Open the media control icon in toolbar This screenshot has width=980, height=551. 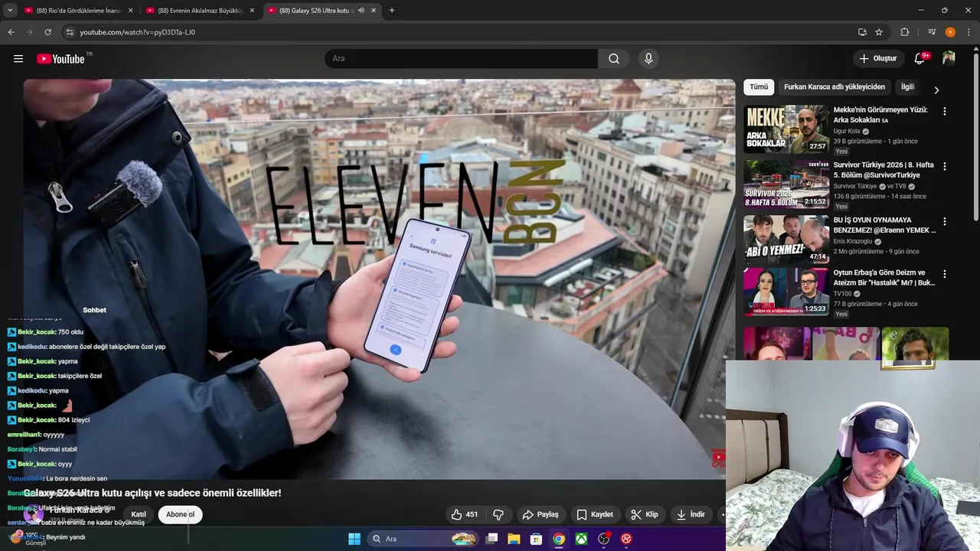pos(932,32)
